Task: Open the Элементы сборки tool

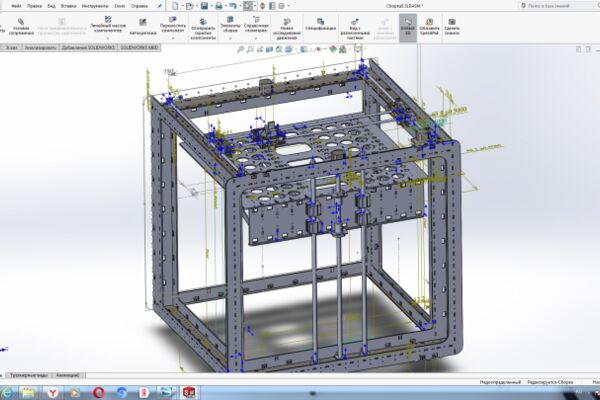Action: [230, 24]
